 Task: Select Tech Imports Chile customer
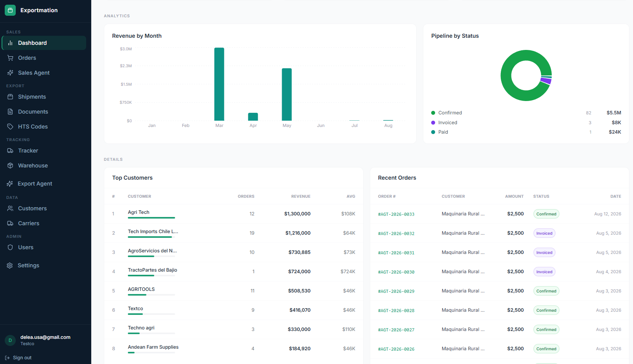point(234,233)
